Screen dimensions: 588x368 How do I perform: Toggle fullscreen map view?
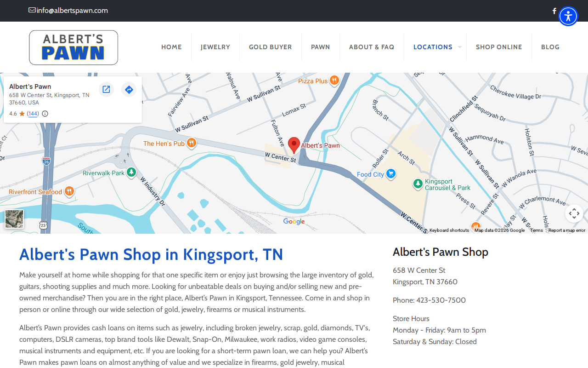574,213
